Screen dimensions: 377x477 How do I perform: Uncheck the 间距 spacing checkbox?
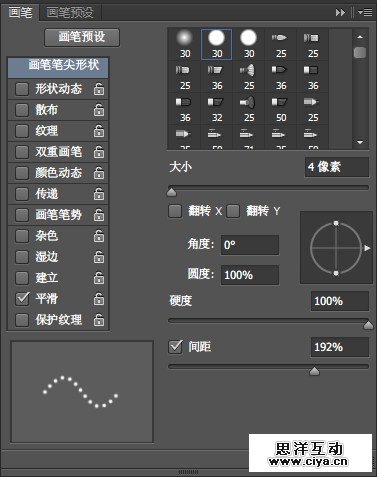tap(175, 347)
